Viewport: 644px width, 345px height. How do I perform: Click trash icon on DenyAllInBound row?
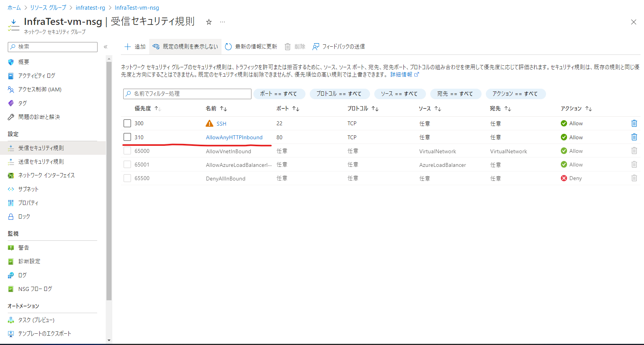click(634, 178)
